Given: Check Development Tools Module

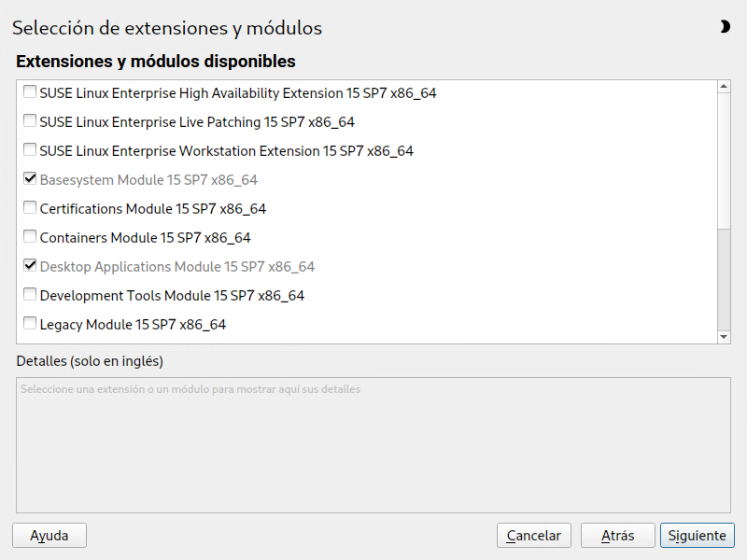Looking at the screenshot, I should pyautogui.click(x=30, y=294).
